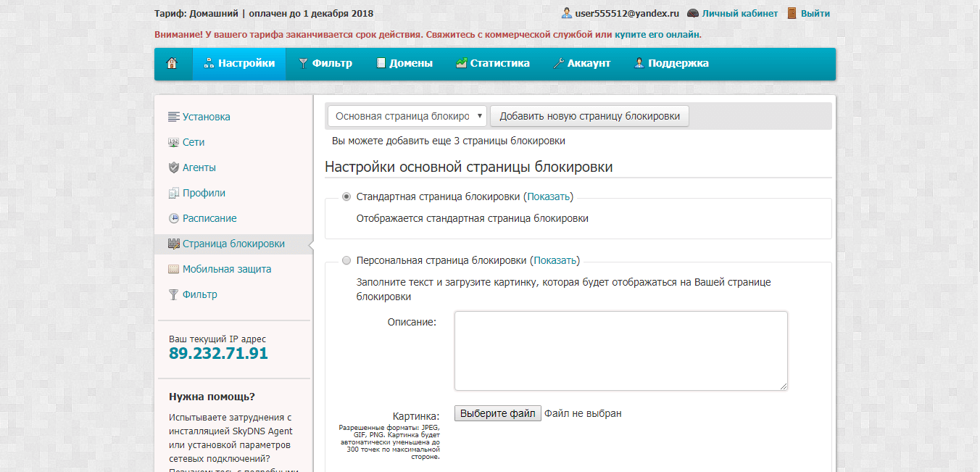Go to the Домены menu tab

tap(404, 64)
